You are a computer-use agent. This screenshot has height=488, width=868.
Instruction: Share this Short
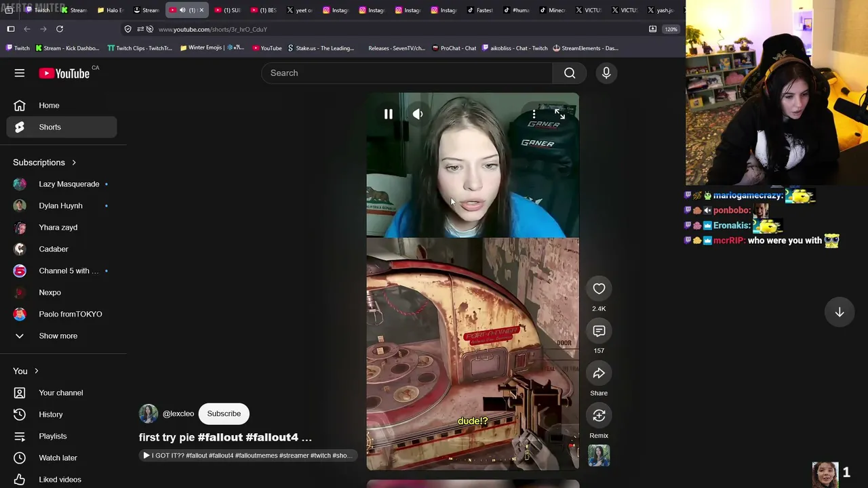[599, 373]
